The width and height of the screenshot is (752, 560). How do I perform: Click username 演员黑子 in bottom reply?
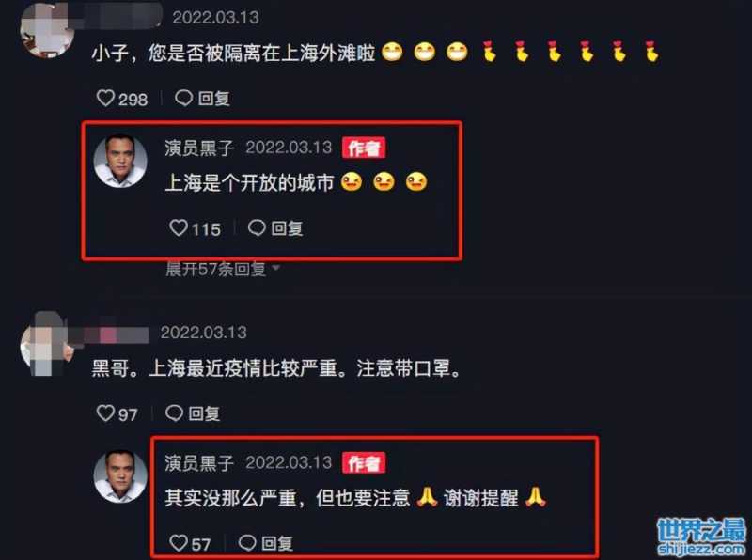(199, 463)
